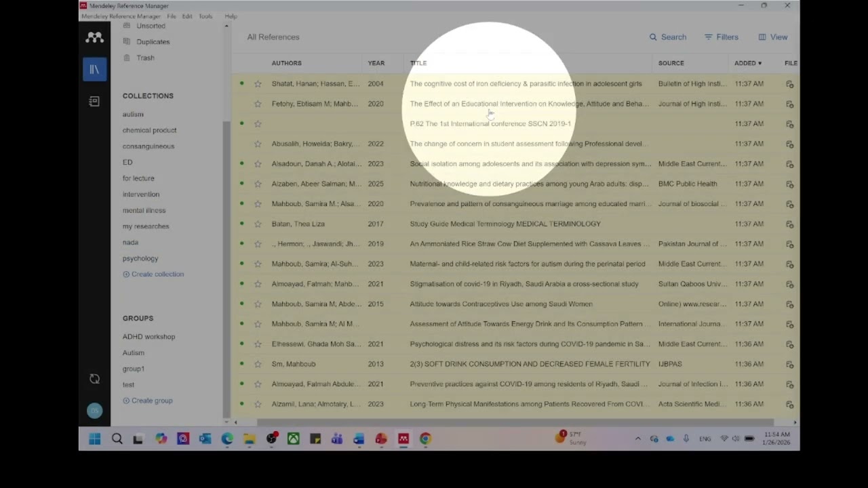Open the autism collection

(133, 115)
